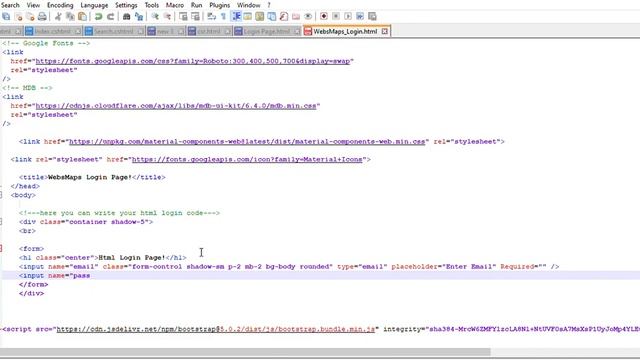Screen dimensions: 640x360
Task: Click the Zoom In magnifier icon
Action: pos(155,16)
